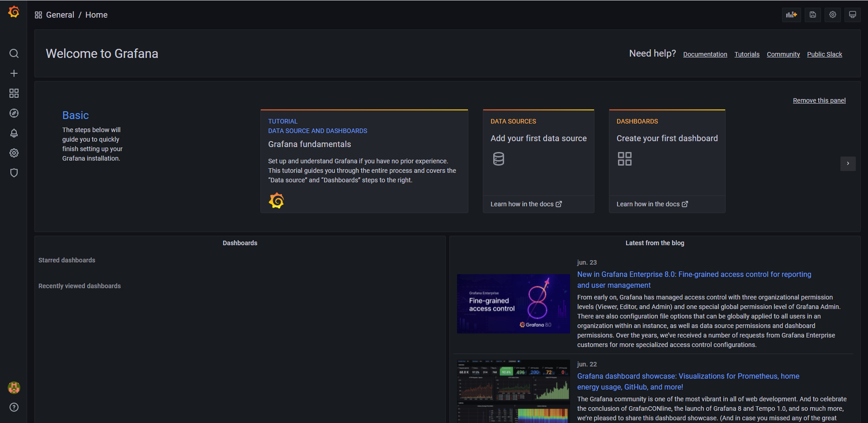Viewport: 868px width, 423px height.
Task: Open the Fine-grained access control blog post
Action: tap(694, 280)
